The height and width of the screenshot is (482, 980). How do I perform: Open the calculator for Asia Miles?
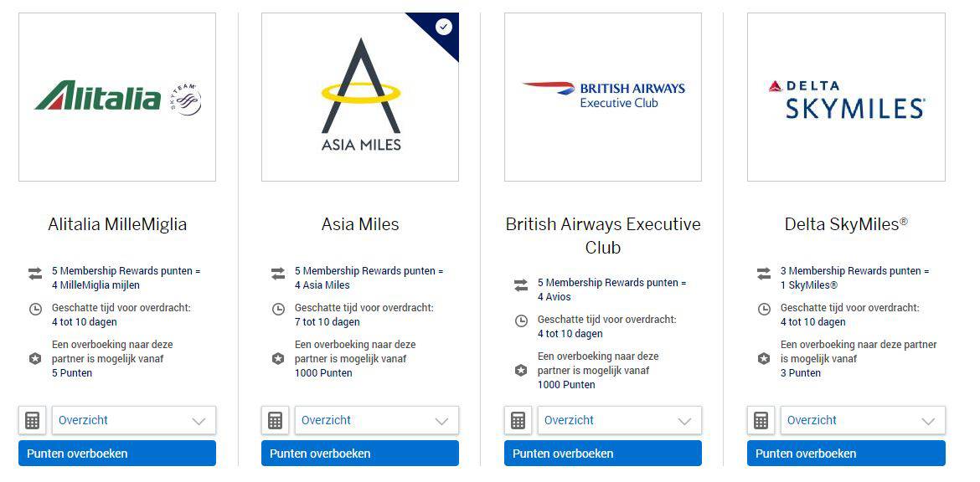pos(276,420)
